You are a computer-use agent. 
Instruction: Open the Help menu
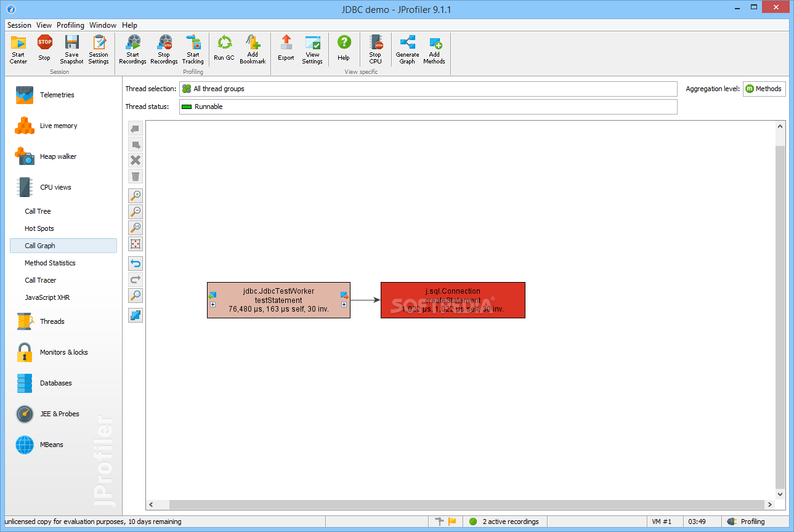129,25
